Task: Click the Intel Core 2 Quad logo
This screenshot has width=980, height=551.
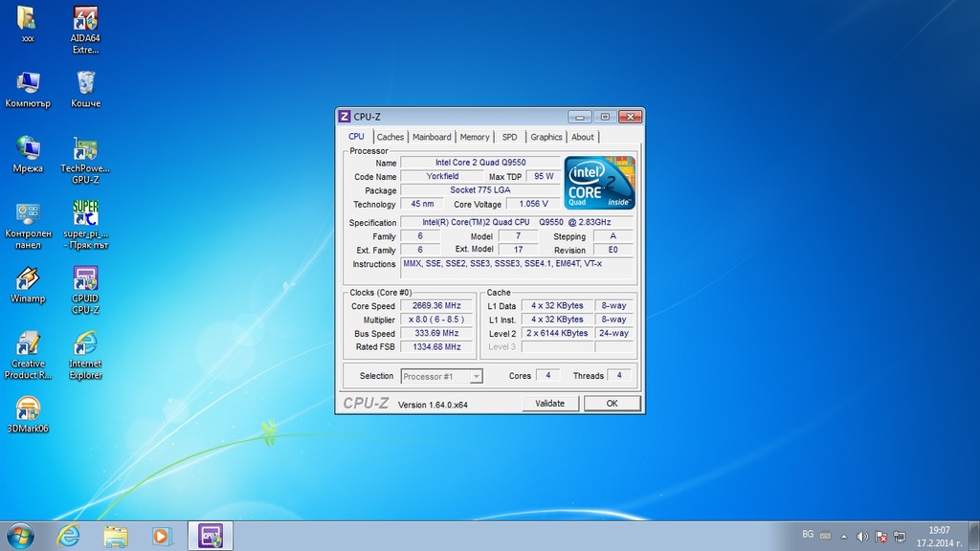Action: 599,183
